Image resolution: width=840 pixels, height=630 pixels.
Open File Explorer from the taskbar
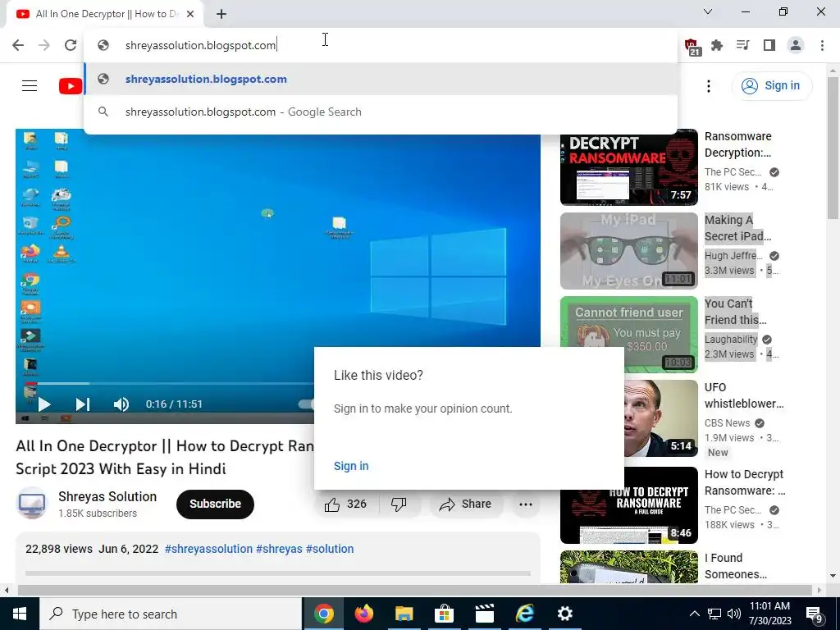404,614
